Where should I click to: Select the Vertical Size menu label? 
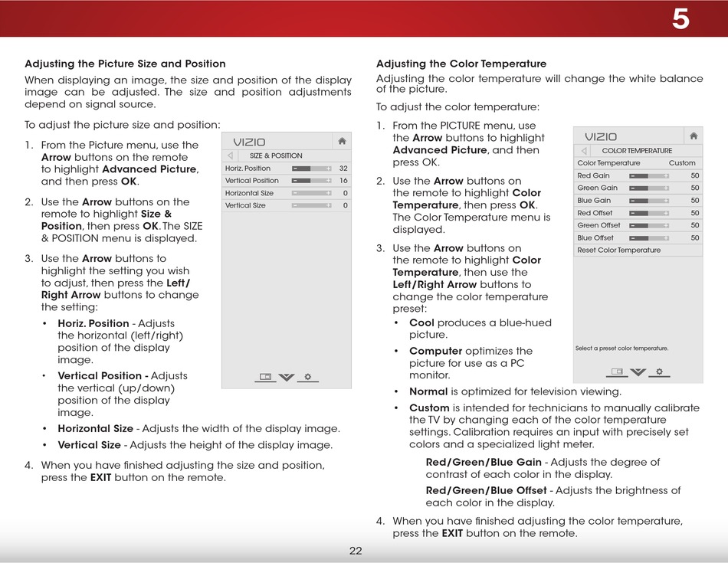pyautogui.click(x=245, y=205)
